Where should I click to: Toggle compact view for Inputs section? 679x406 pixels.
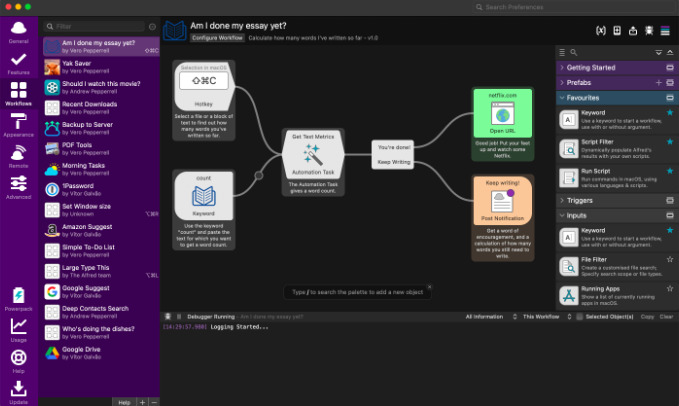coord(670,216)
